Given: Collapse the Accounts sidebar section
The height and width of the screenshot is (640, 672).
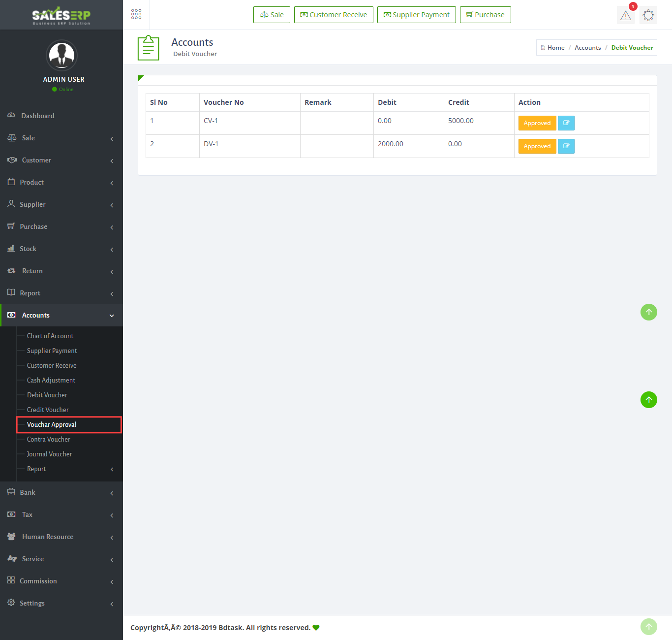Looking at the screenshot, I should click(61, 315).
